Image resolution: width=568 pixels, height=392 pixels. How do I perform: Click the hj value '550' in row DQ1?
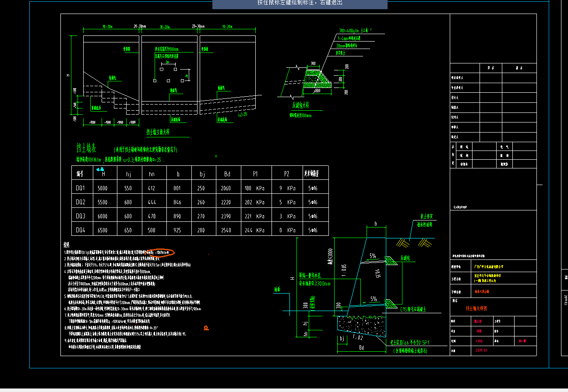tap(128, 189)
